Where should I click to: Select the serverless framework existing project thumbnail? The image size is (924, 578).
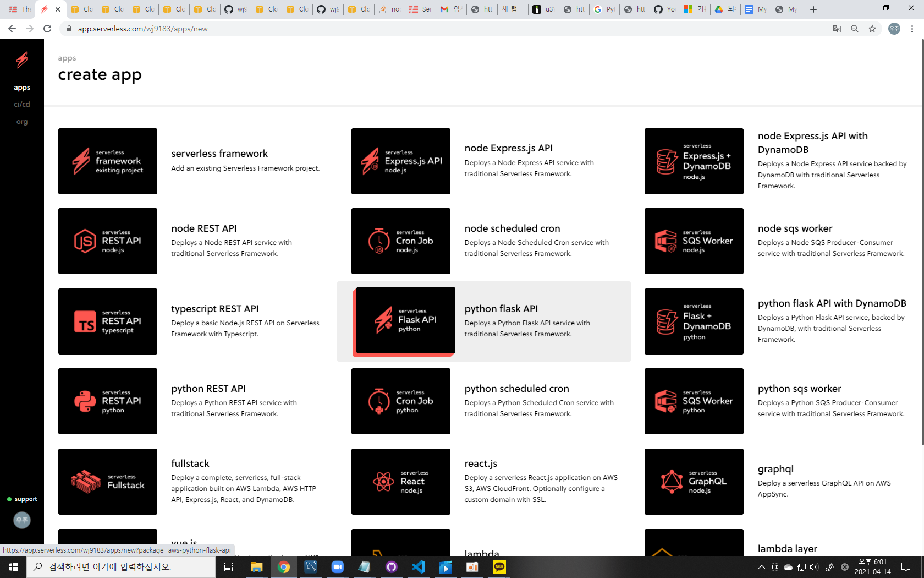[x=108, y=161]
